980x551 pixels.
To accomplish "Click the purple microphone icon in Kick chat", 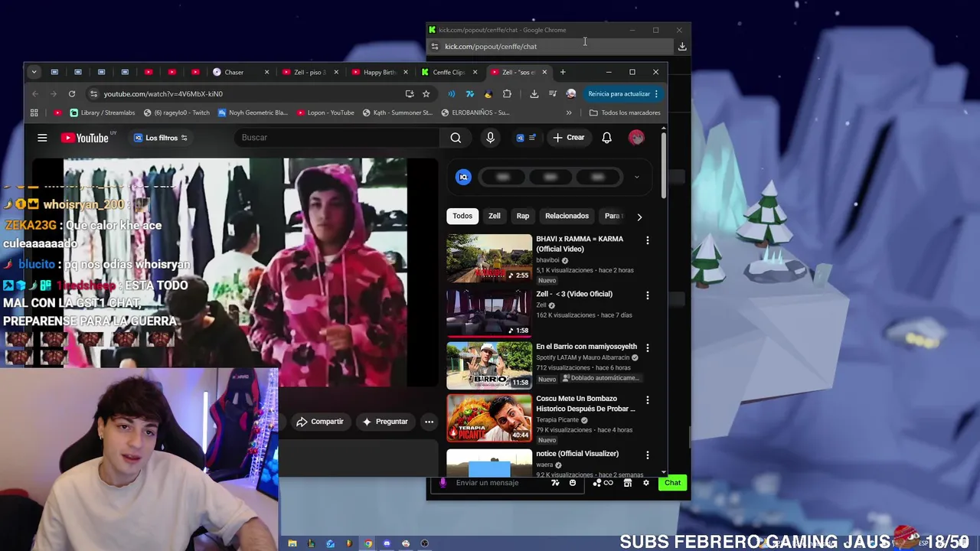I will (x=443, y=483).
